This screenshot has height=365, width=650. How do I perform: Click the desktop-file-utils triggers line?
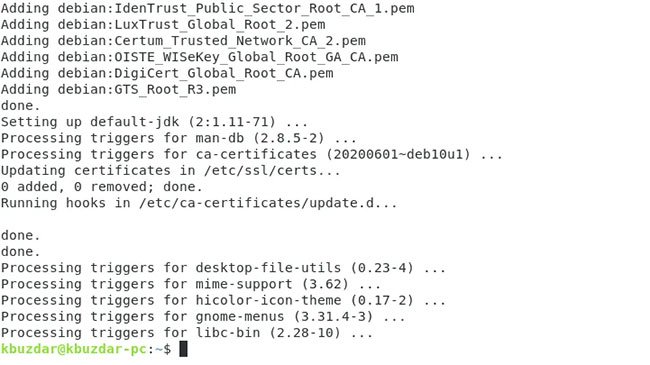[x=223, y=268]
